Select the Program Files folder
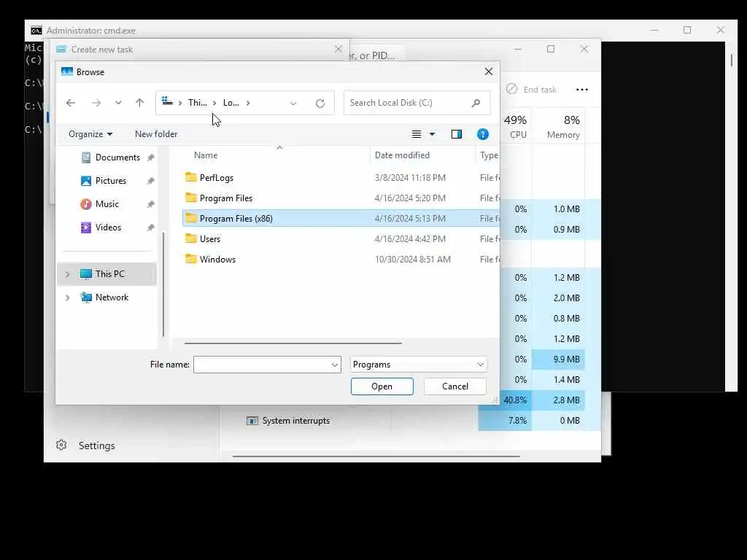747x560 pixels. (x=341, y=198)
